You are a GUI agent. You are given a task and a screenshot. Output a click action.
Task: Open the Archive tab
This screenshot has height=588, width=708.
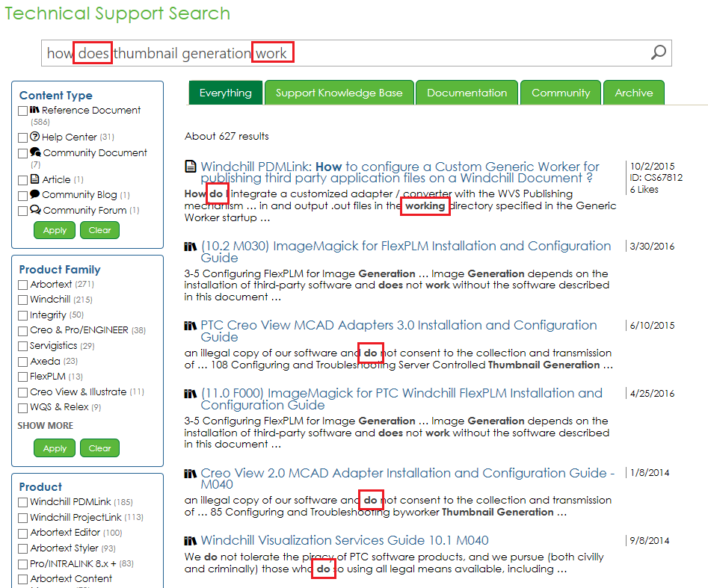(x=633, y=93)
